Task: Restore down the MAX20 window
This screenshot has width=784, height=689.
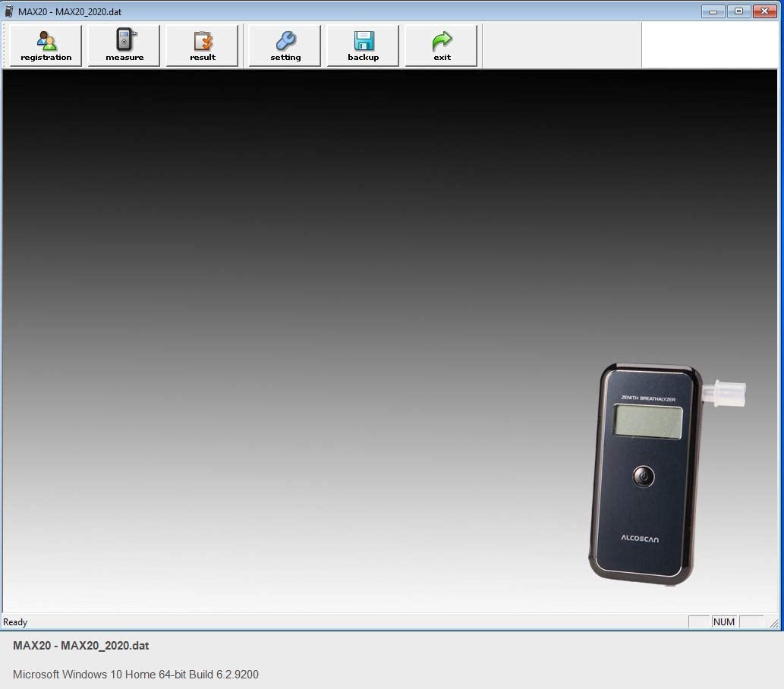Action: point(738,11)
